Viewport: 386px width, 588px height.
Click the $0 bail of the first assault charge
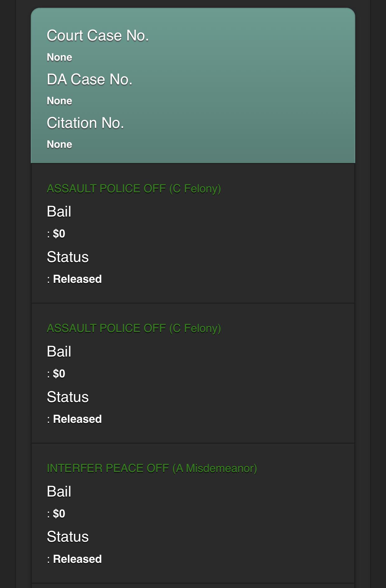(59, 234)
